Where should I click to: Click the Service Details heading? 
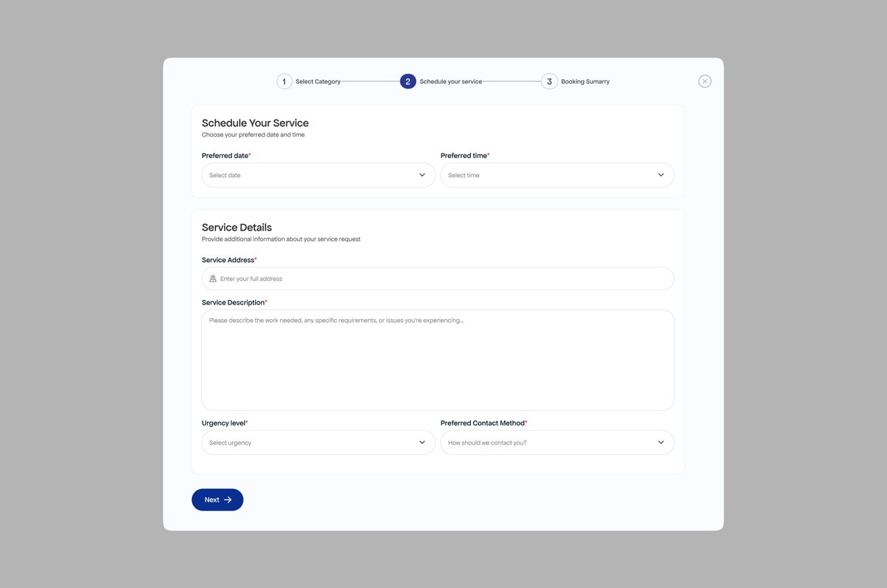coord(237,228)
